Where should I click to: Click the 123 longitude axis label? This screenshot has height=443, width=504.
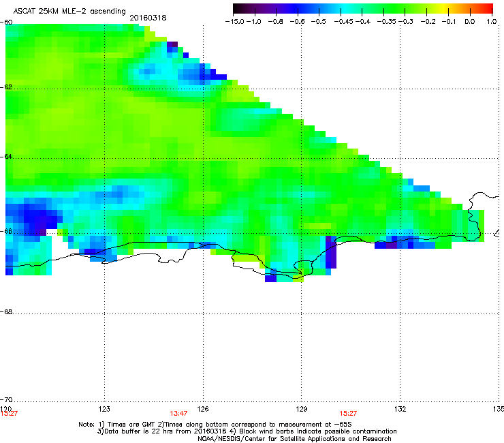click(104, 409)
